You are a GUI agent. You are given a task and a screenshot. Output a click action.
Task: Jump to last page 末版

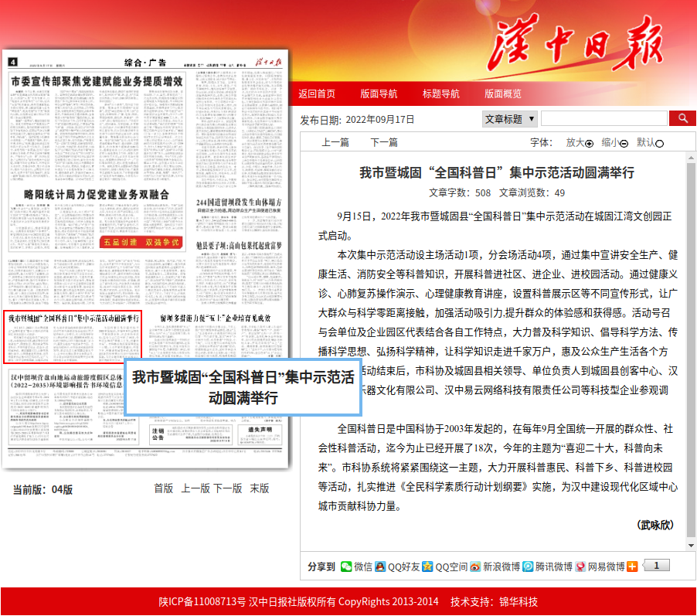[x=260, y=488]
